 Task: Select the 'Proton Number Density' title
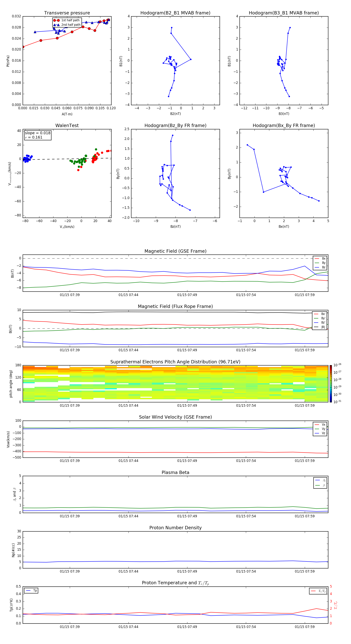175,528
